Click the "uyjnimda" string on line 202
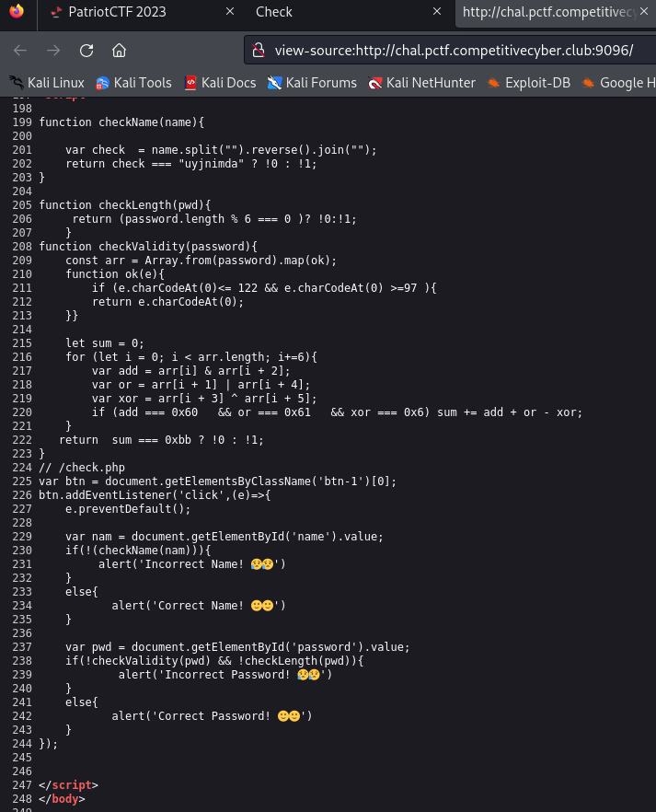Screen dimensions: 656x812 [x=211, y=164]
